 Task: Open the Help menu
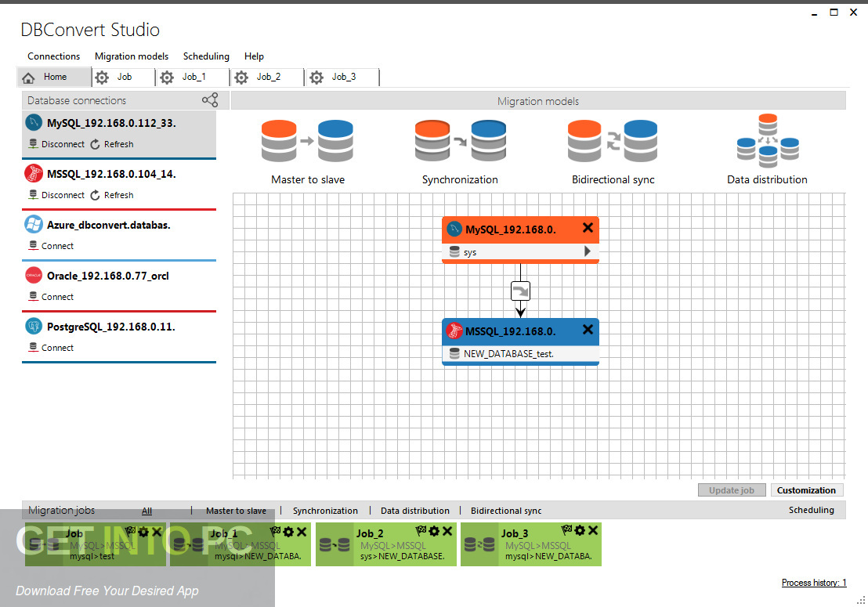click(x=254, y=56)
